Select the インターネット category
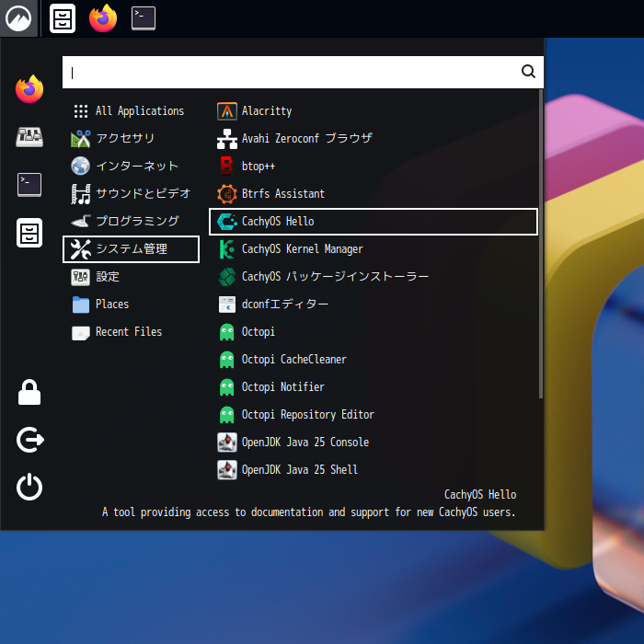The width and height of the screenshot is (644, 644). (x=131, y=166)
